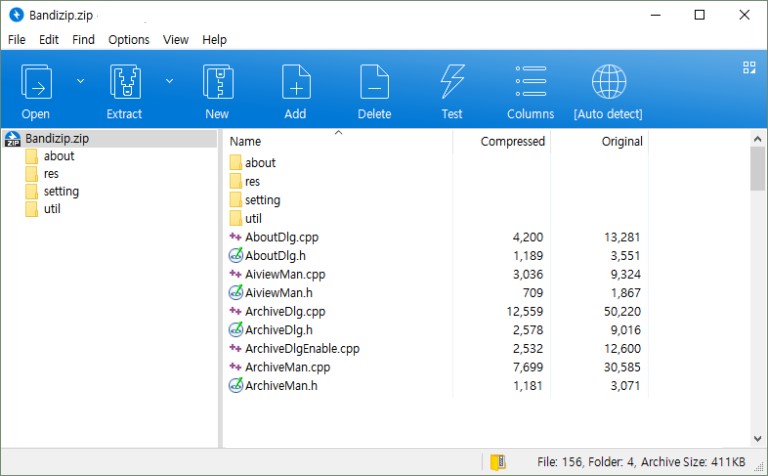Select the AboutDlg.h file
The image size is (768, 476).
275,256
